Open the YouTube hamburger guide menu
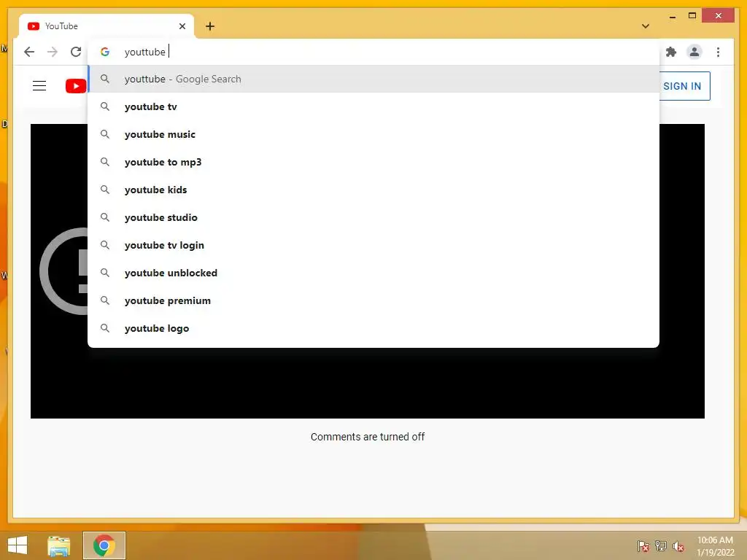Screen dimensions: 747x560 pos(39,86)
